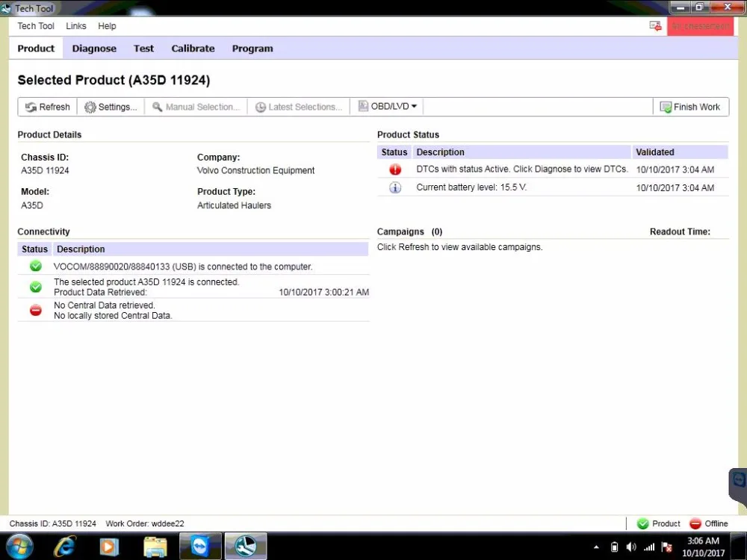
Task: Click the blue battery info icon
Action: coord(395,187)
